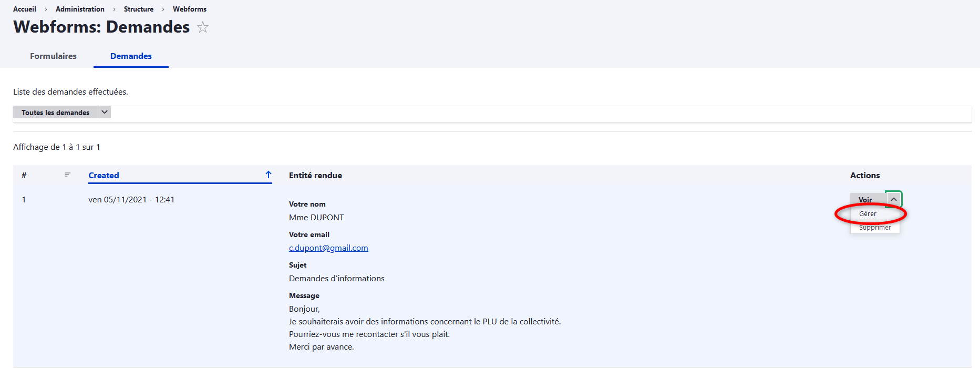Click the Toutes les demandes button
Screen dimensions: 980x368
click(x=55, y=113)
